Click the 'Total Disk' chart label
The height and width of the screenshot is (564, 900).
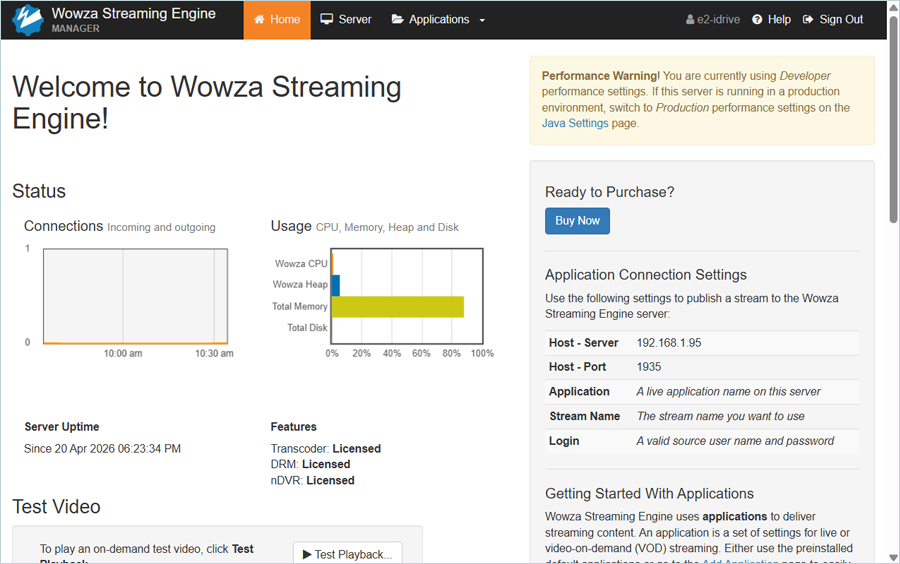(x=307, y=328)
